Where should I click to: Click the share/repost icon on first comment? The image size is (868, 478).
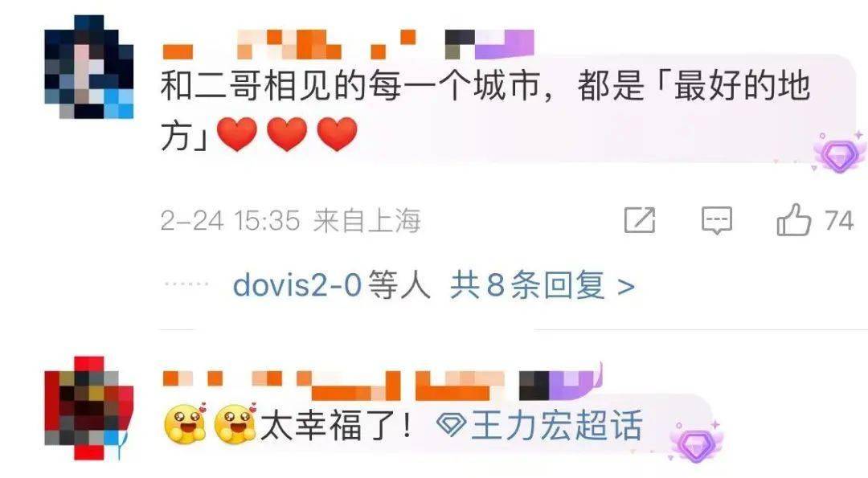pos(640,219)
